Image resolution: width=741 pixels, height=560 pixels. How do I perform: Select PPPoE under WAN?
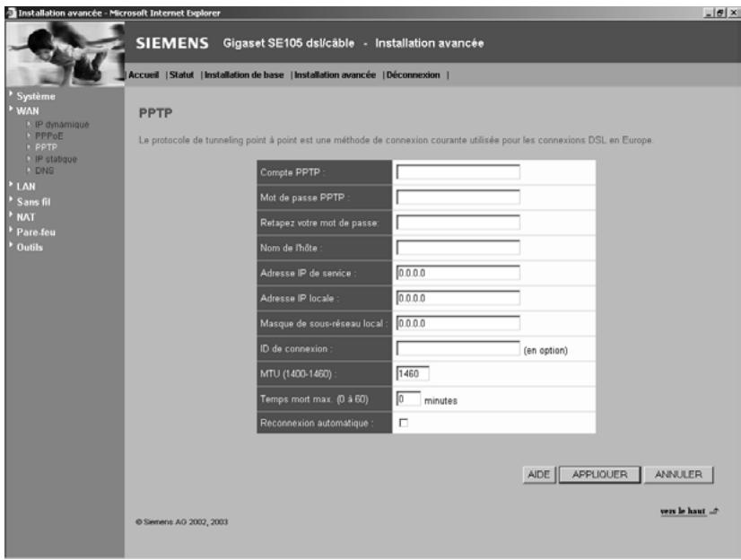click(49, 136)
